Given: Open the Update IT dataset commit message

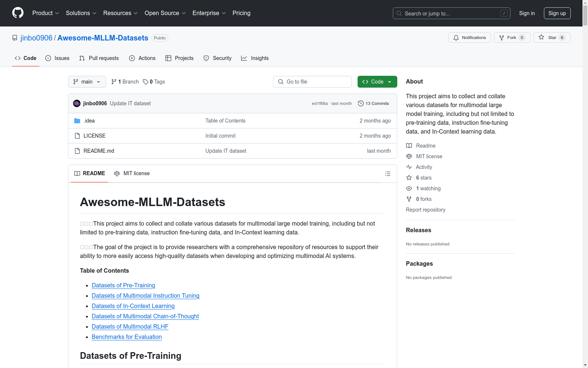Looking at the screenshot, I should tap(130, 103).
